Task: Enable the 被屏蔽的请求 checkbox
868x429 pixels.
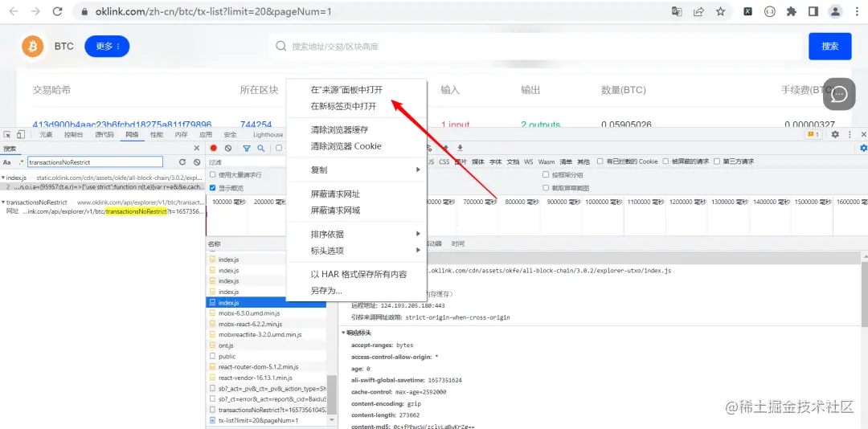Action: [666, 161]
